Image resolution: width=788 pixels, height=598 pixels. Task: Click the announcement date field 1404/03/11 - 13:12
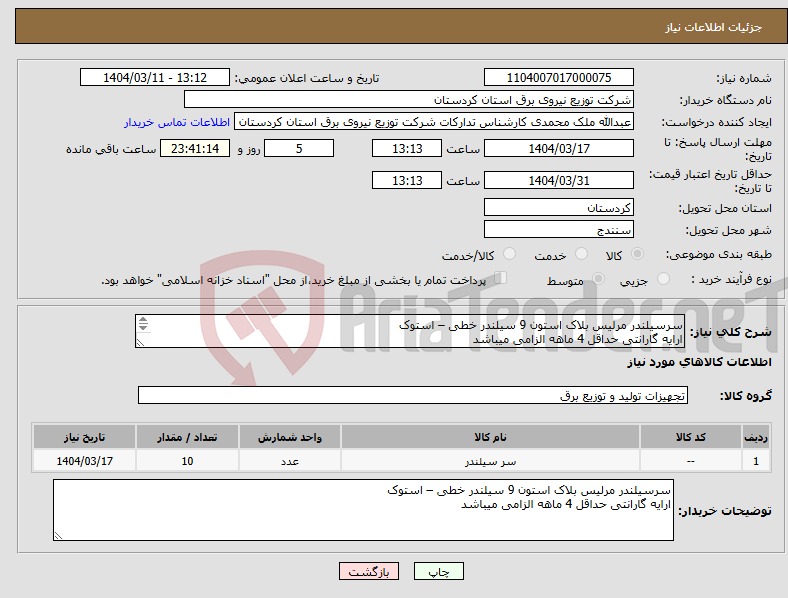pyautogui.click(x=155, y=77)
